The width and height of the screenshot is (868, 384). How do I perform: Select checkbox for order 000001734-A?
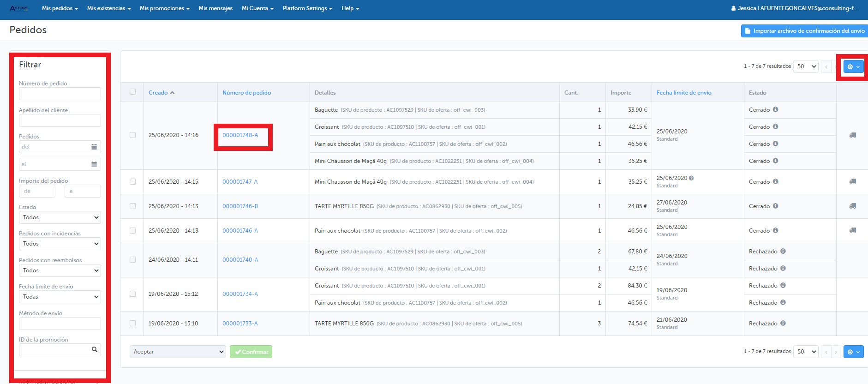(133, 294)
